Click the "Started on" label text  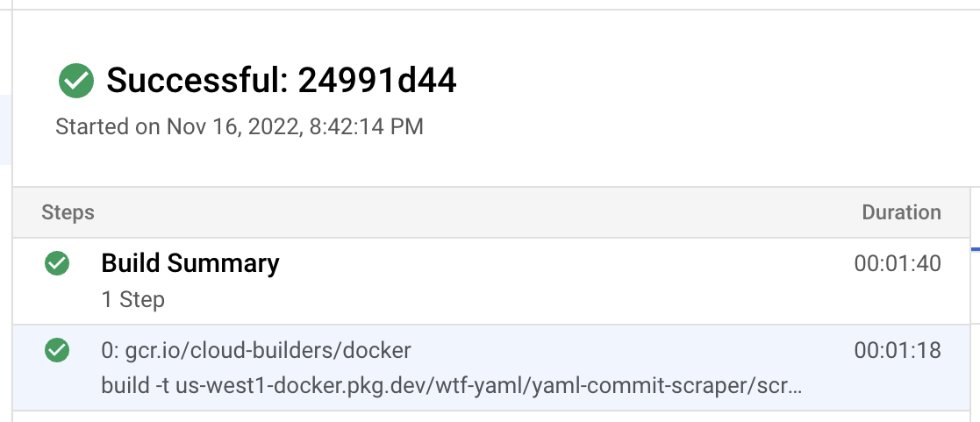(108, 127)
